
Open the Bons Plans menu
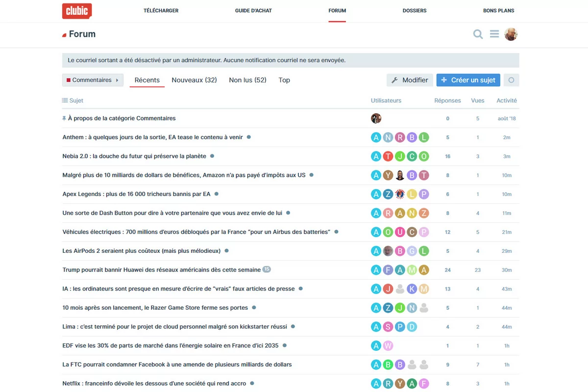[499, 11]
